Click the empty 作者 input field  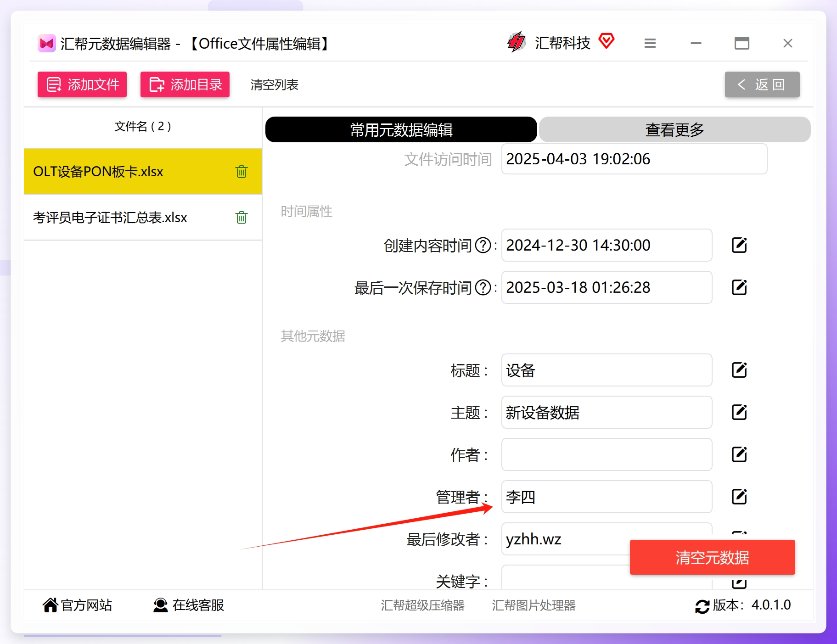pyautogui.click(x=607, y=454)
